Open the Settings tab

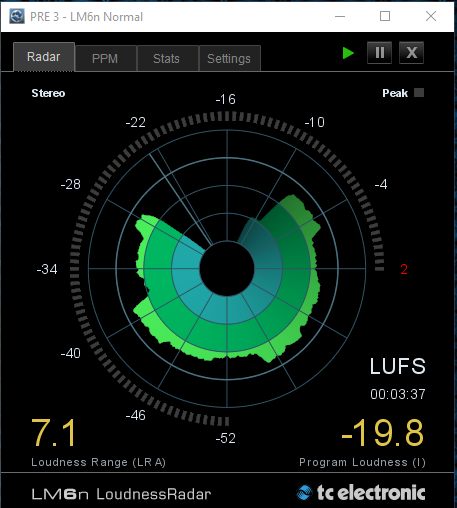point(230,59)
